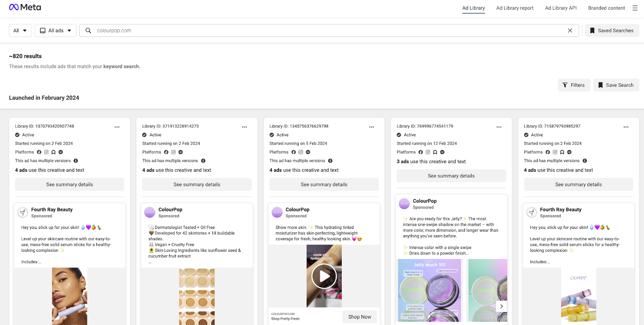Screen dimensions: 644x325
Task: Go to Branded content
Action: [606, 8]
